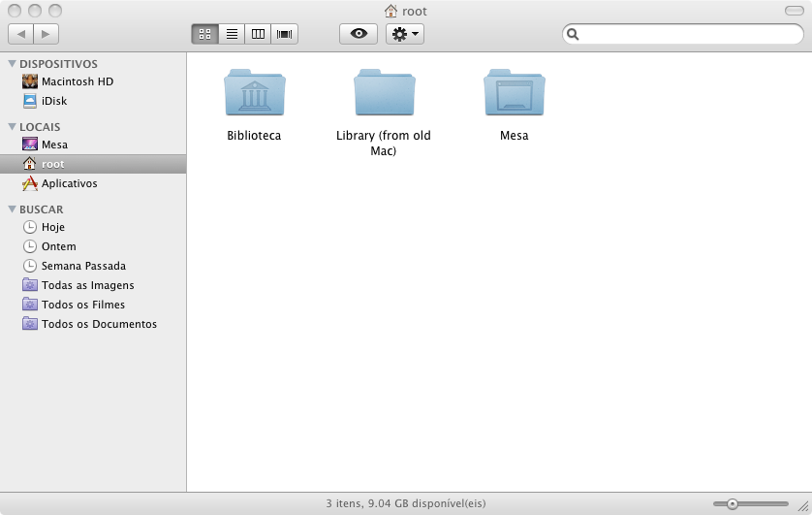Click the Mesa desktop icon in sidebar
Viewport: 812px width, 515px height.
pyautogui.click(x=30, y=145)
